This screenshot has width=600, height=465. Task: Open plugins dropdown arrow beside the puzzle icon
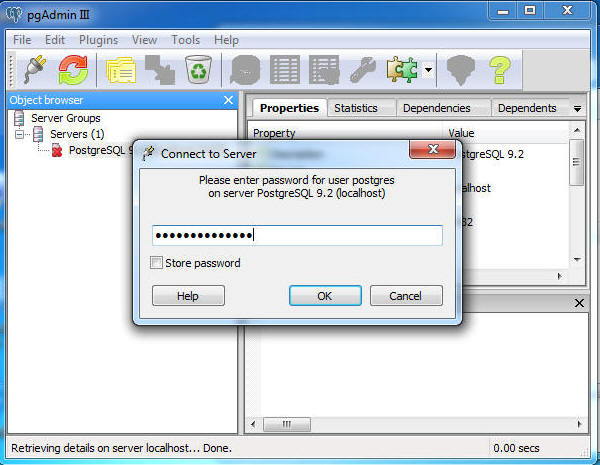pyautogui.click(x=429, y=70)
